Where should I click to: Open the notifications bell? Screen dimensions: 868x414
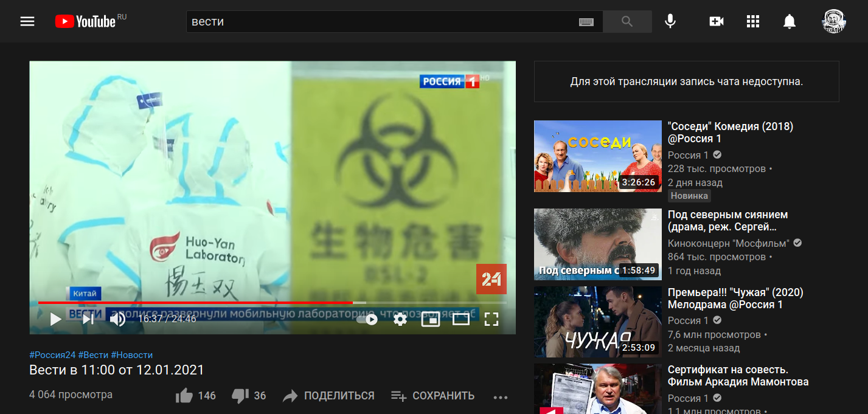(790, 22)
